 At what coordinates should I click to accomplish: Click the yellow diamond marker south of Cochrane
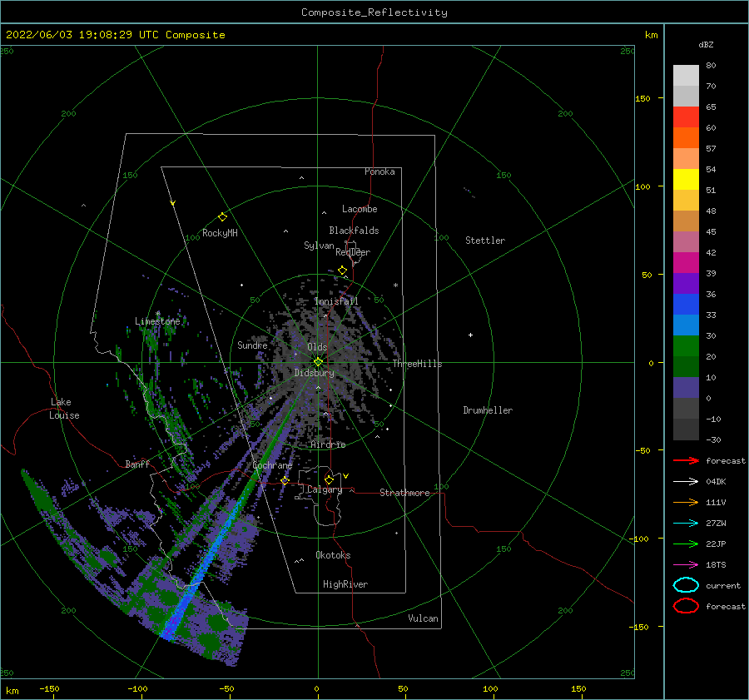285,481
